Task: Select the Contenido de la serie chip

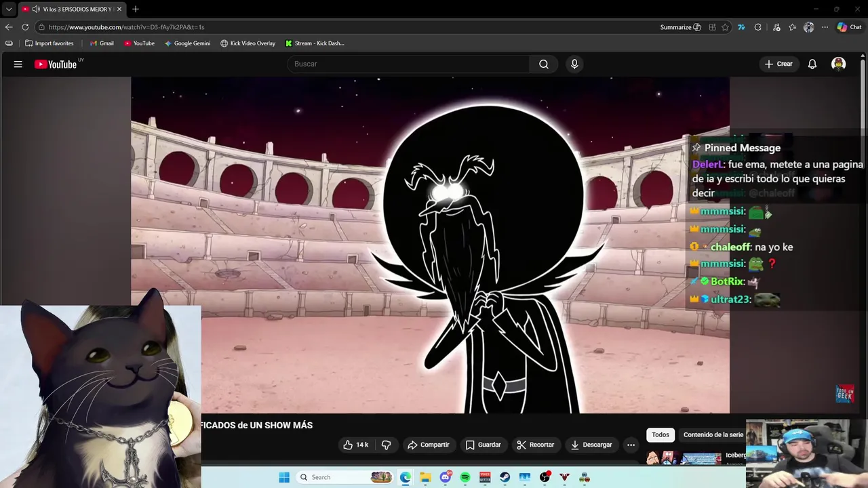Action: (x=713, y=434)
